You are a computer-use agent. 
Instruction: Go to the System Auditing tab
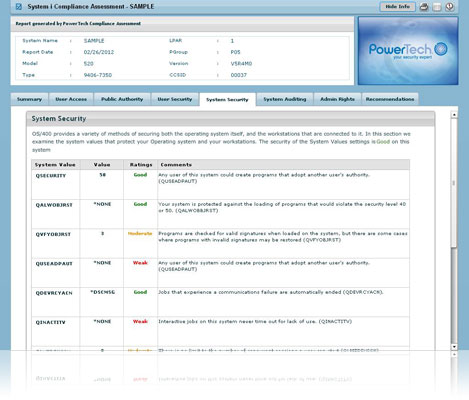point(285,99)
